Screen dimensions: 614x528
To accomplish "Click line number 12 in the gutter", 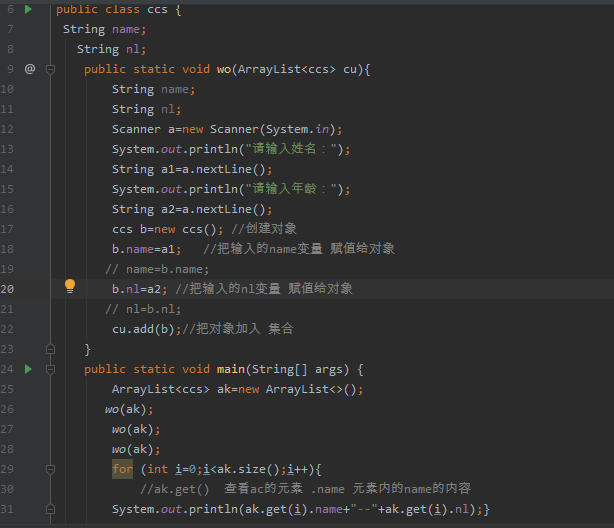I will pyautogui.click(x=7, y=129).
